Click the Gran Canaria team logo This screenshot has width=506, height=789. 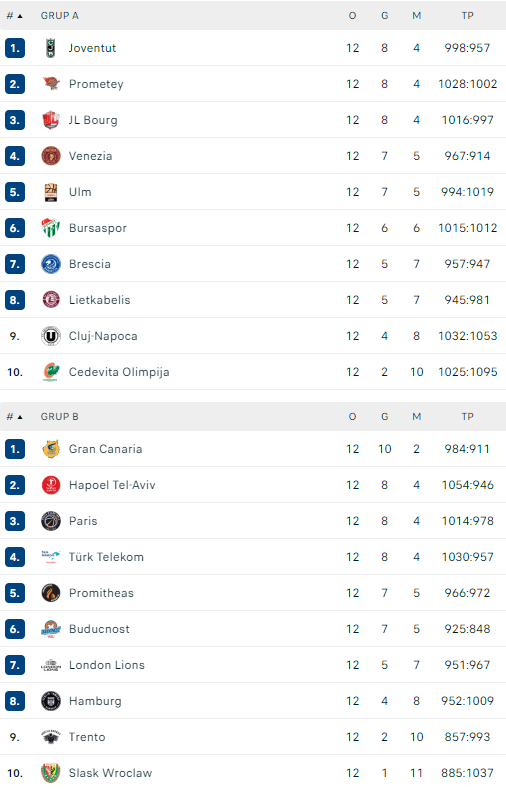pos(50,449)
